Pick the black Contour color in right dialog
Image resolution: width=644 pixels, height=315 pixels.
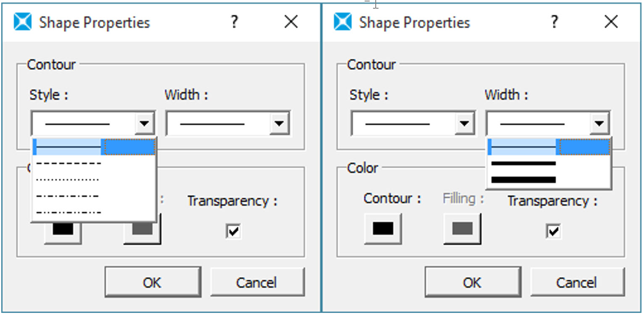383,229
